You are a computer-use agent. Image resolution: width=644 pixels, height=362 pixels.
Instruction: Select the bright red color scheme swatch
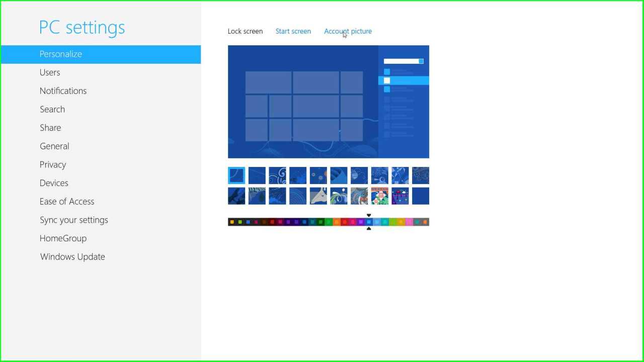[x=345, y=222]
